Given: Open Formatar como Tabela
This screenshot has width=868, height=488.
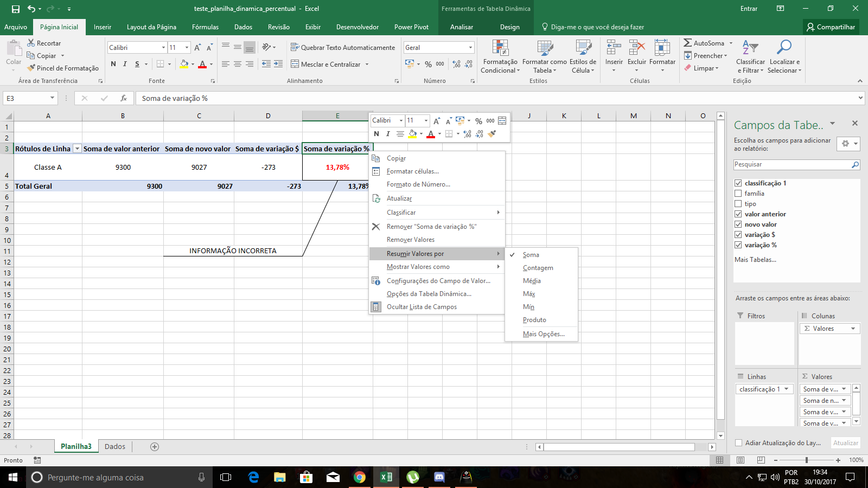Looking at the screenshot, I should pos(544,56).
